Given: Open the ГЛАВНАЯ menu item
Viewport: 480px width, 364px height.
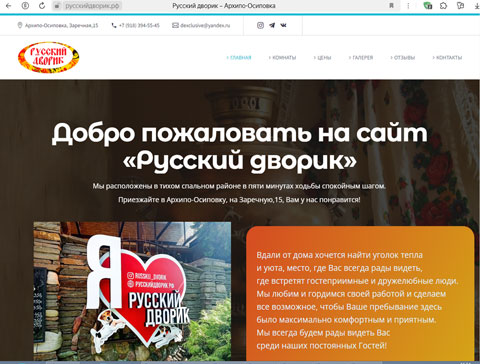Looking at the screenshot, I should (239, 58).
